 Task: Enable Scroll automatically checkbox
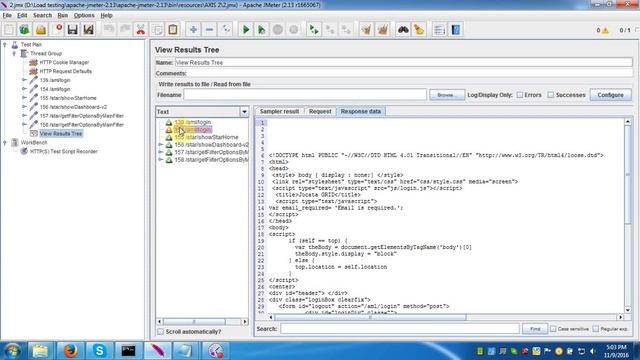[160, 331]
